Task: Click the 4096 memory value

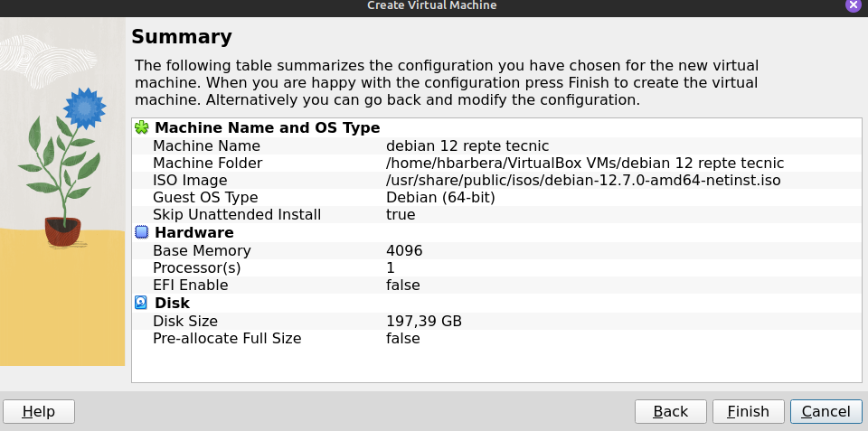Action: [x=404, y=250]
